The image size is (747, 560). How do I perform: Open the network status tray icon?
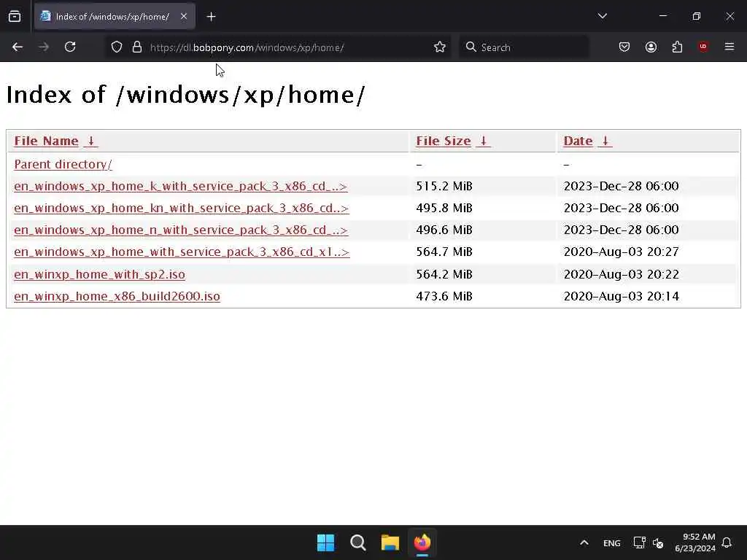pyautogui.click(x=639, y=542)
